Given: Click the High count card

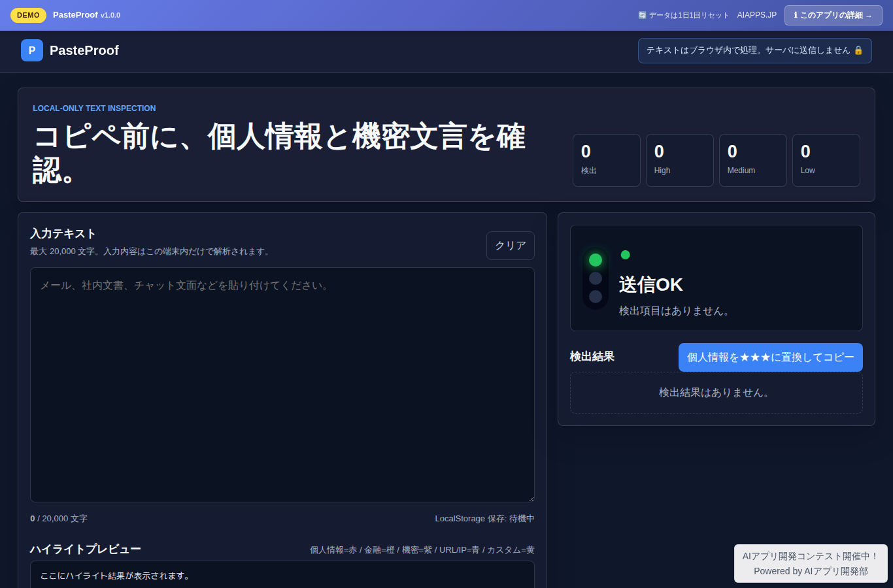Looking at the screenshot, I should (680, 160).
